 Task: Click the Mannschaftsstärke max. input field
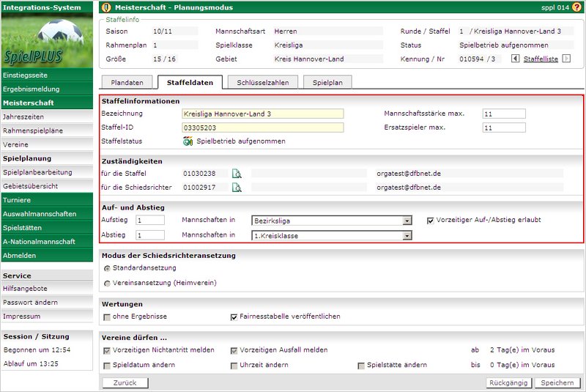pyautogui.click(x=504, y=114)
